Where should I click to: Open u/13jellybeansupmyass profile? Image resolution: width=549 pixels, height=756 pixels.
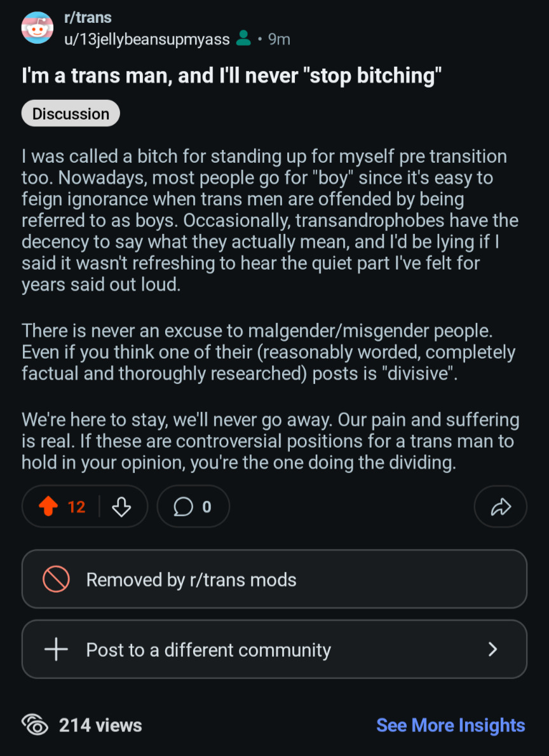(x=147, y=39)
